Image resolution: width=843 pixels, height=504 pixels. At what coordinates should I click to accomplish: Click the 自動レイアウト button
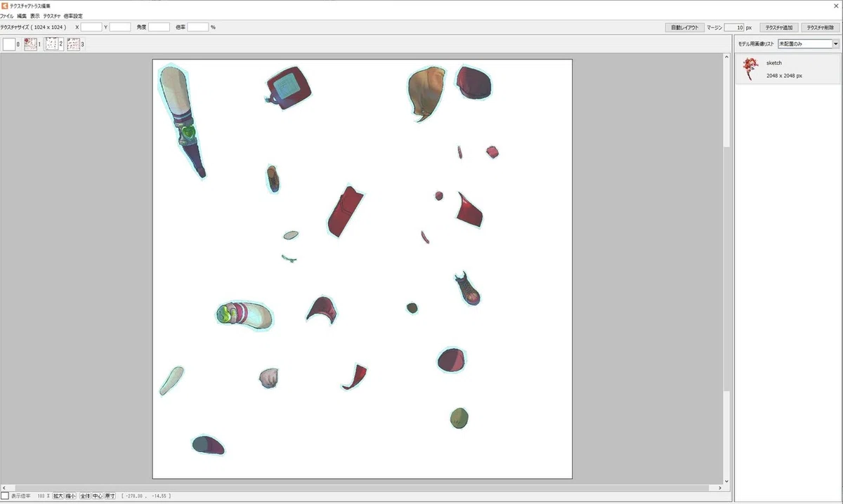click(x=684, y=27)
